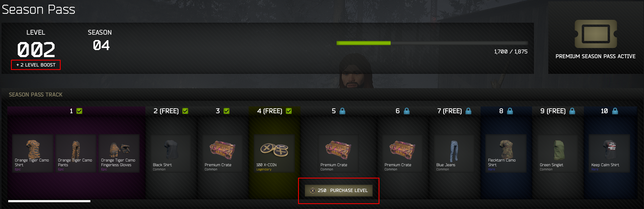The image size is (644, 209).
Task: Click the green checkmark on level 4 (FREE)
Action: pyautogui.click(x=289, y=111)
